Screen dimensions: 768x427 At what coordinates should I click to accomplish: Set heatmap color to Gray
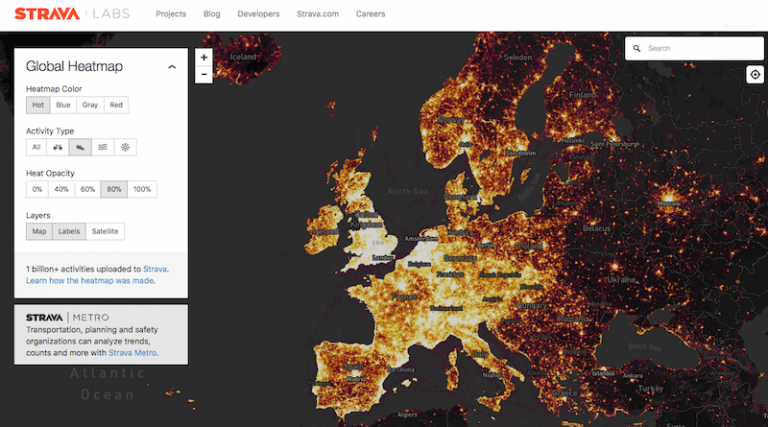click(90, 105)
